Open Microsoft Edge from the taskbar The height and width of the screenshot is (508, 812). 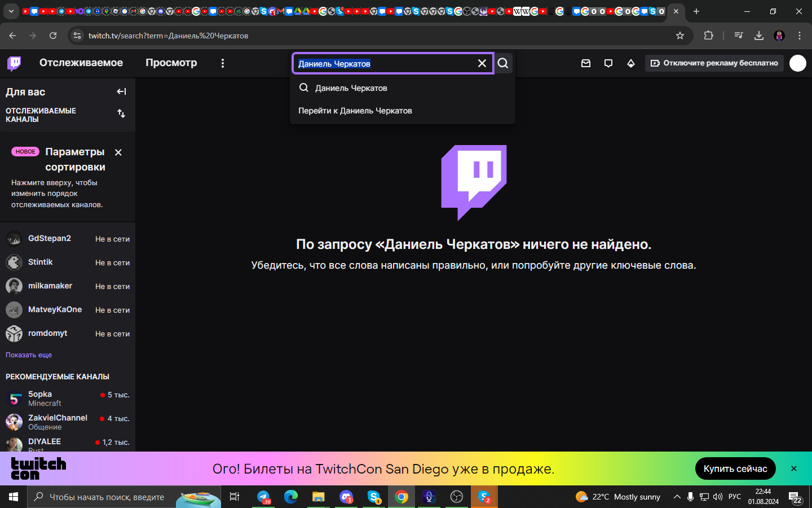tap(291, 497)
